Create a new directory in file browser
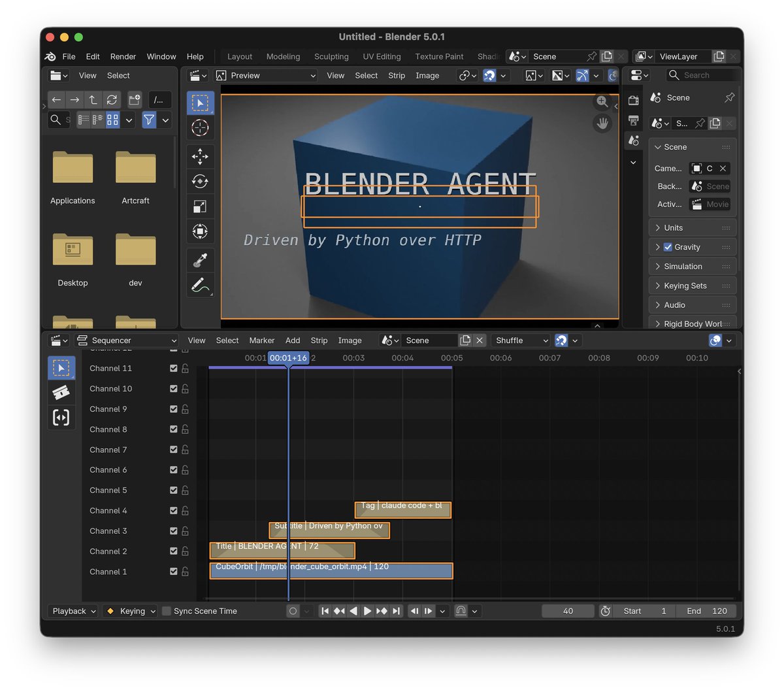 [135, 100]
